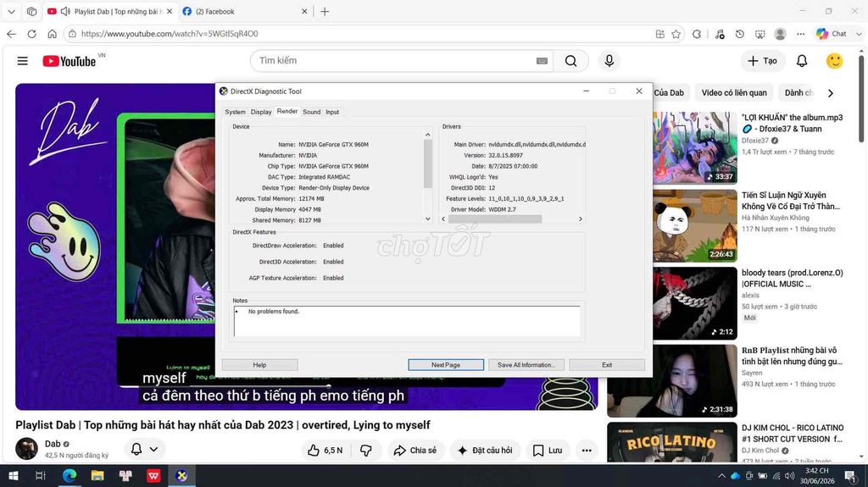Switch to the System tab in DirectX tool

235,112
